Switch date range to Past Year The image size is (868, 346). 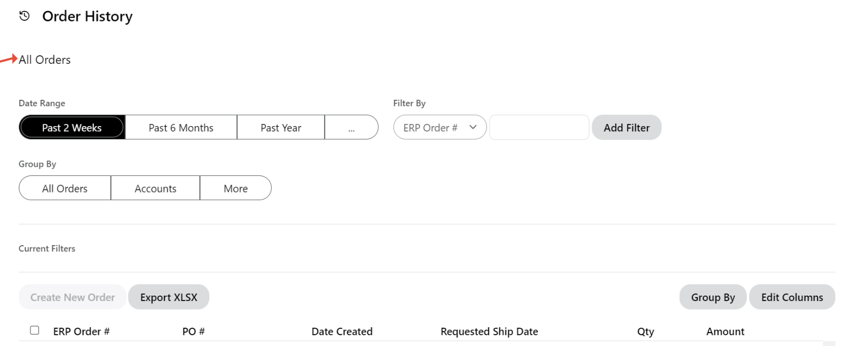[281, 128]
